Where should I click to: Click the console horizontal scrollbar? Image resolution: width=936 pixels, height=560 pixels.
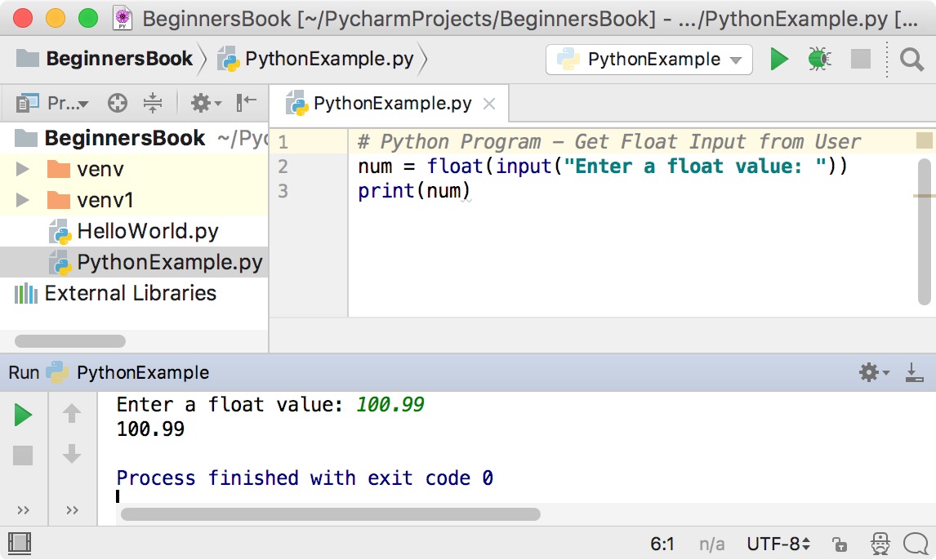coord(330,514)
